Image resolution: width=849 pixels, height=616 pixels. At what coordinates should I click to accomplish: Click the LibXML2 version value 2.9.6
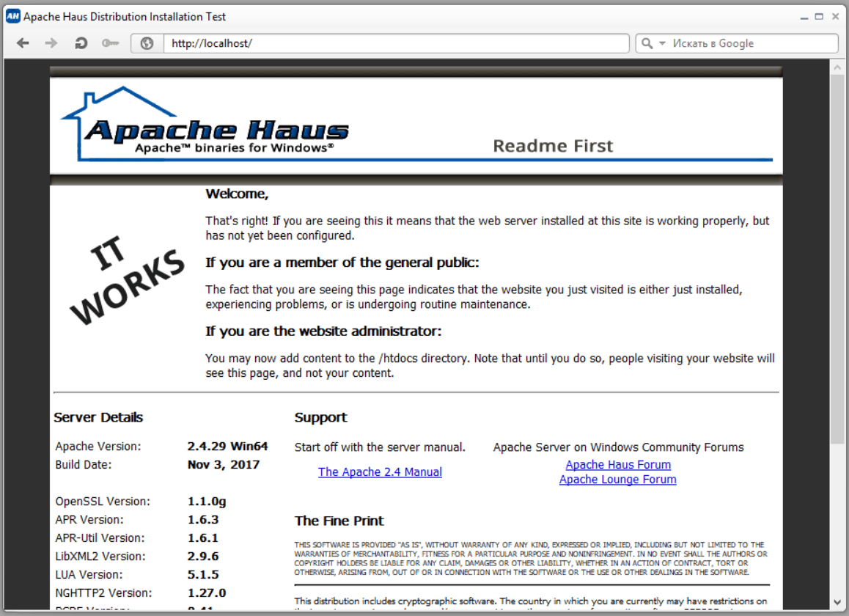[x=203, y=557]
